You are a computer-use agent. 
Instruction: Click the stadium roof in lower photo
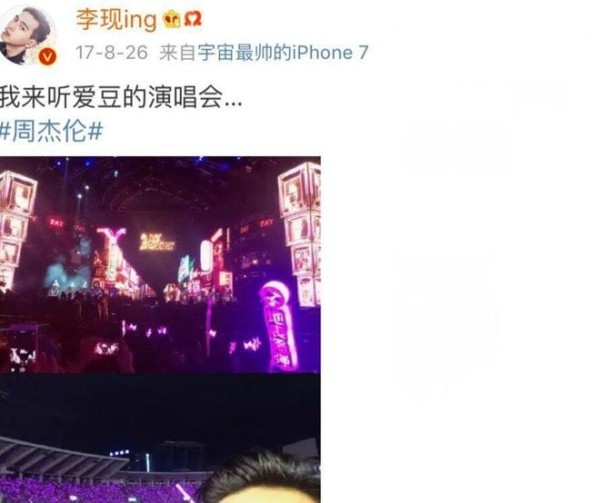[63, 457]
